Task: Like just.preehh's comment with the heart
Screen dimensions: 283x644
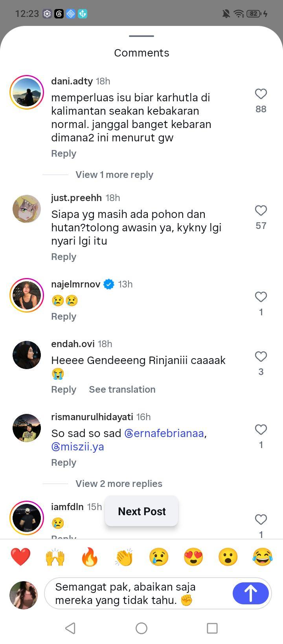Action: (x=261, y=210)
